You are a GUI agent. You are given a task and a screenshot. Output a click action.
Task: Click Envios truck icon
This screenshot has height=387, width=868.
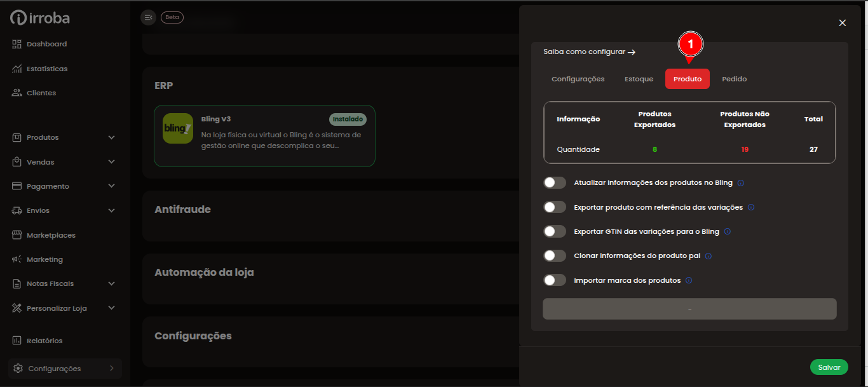(17, 210)
